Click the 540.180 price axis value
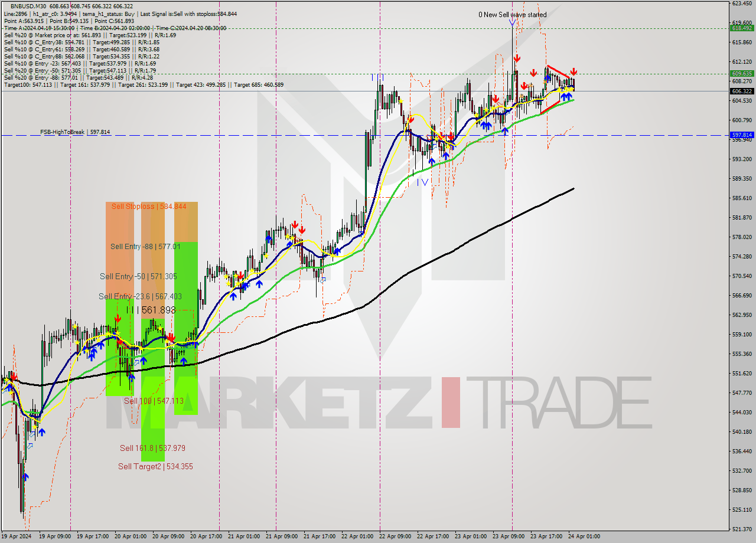Image resolution: width=756 pixels, height=543 pixels. (742, 431)
